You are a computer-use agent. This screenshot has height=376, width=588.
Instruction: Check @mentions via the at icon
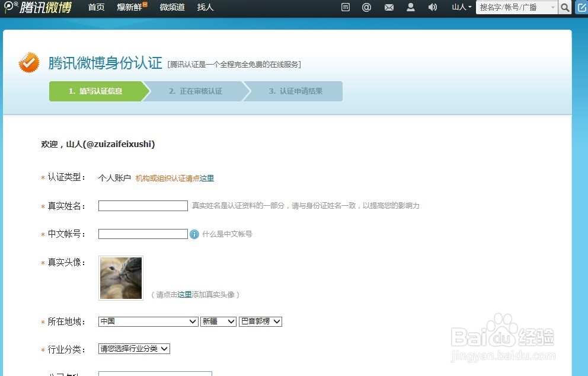click(366, 8)
